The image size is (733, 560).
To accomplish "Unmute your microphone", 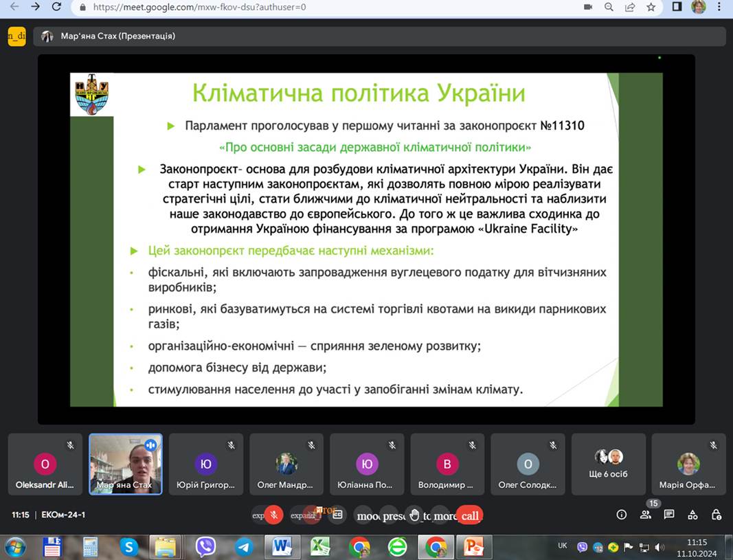I will pyautogui.click(x=273, y=514).
